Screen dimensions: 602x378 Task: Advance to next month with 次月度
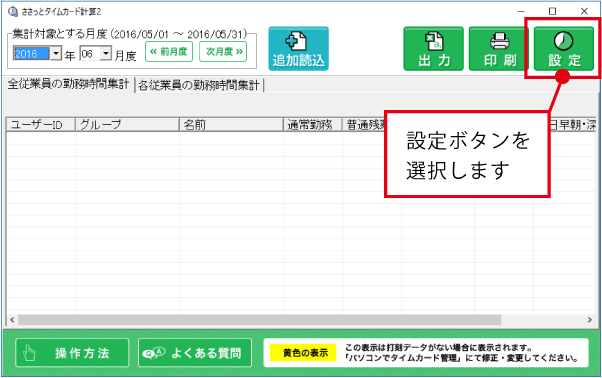pos(223,52)
